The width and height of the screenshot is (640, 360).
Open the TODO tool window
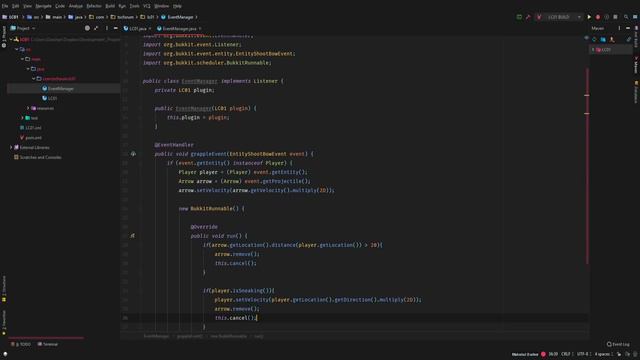[x=20, y=344]
